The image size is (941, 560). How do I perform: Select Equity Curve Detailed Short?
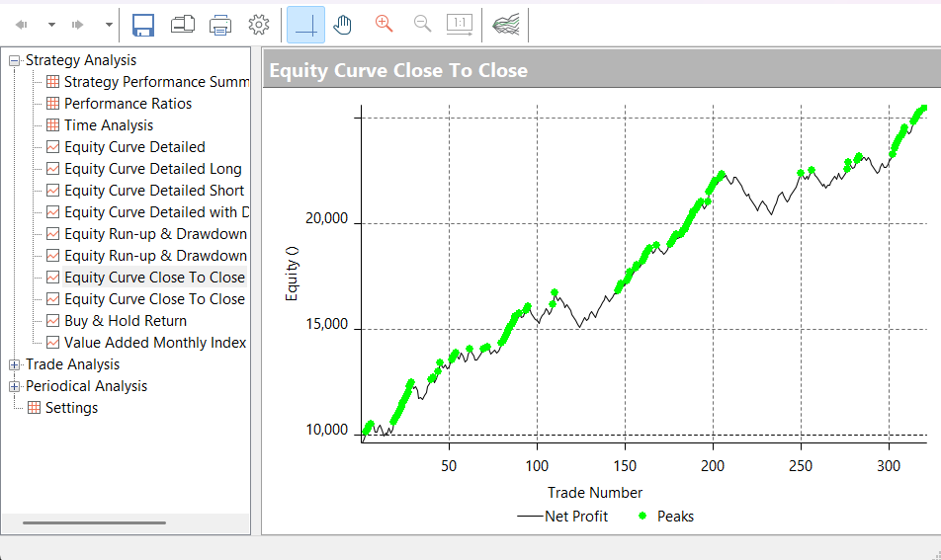click(x=154, y=190)
